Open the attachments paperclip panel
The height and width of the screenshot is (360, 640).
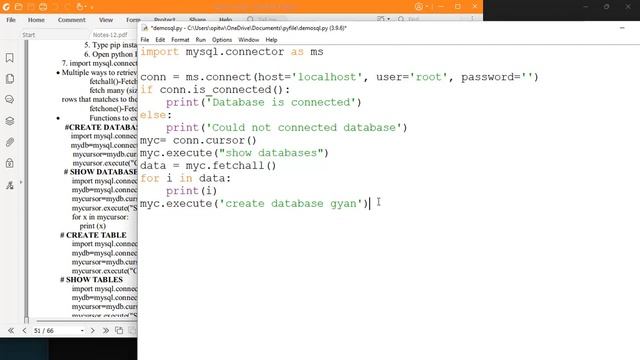point(9,142)
